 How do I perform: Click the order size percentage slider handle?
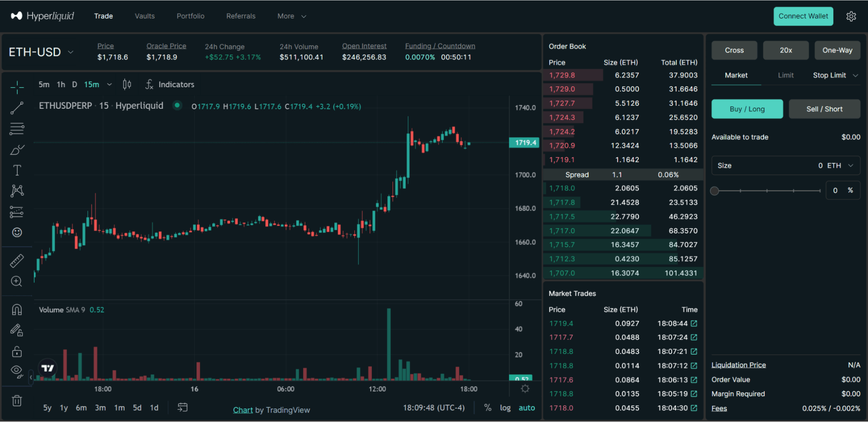[714, 191]
